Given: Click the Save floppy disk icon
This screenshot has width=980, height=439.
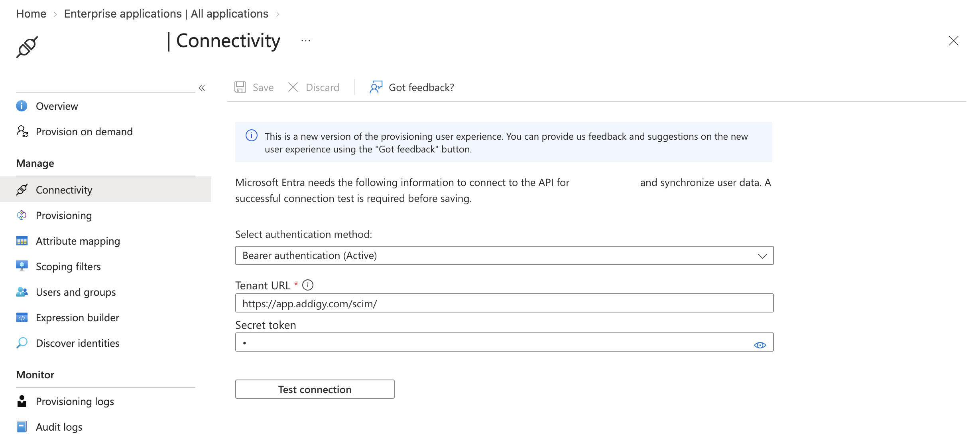Looking at the screenshot, I should coord(240,87).
